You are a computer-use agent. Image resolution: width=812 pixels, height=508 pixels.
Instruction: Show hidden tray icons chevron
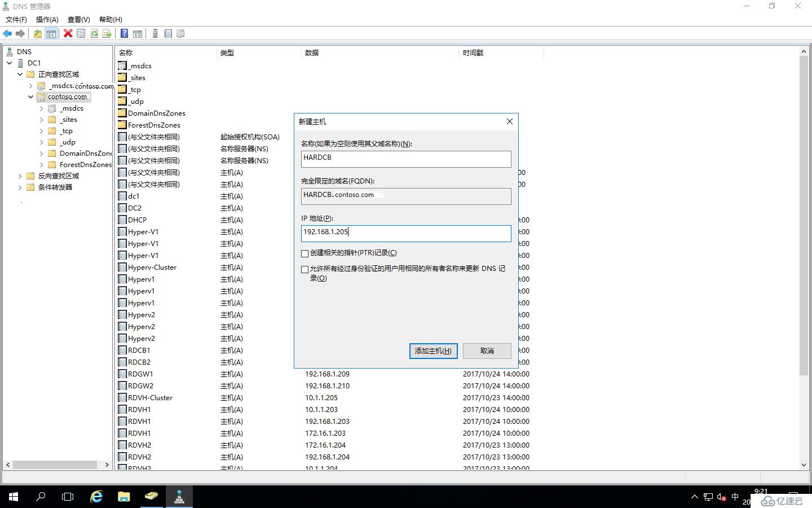point(694,497)
